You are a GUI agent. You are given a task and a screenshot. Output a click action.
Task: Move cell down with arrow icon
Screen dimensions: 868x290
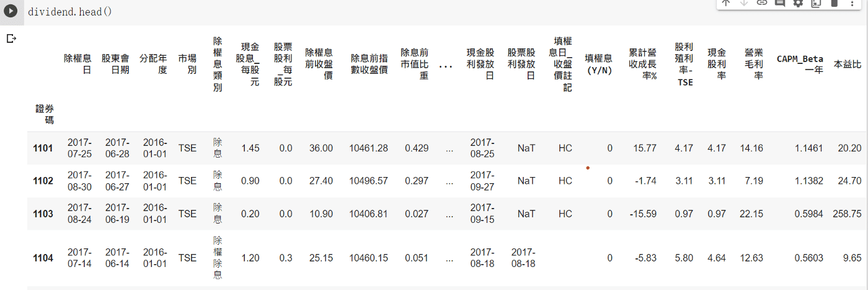744,3
